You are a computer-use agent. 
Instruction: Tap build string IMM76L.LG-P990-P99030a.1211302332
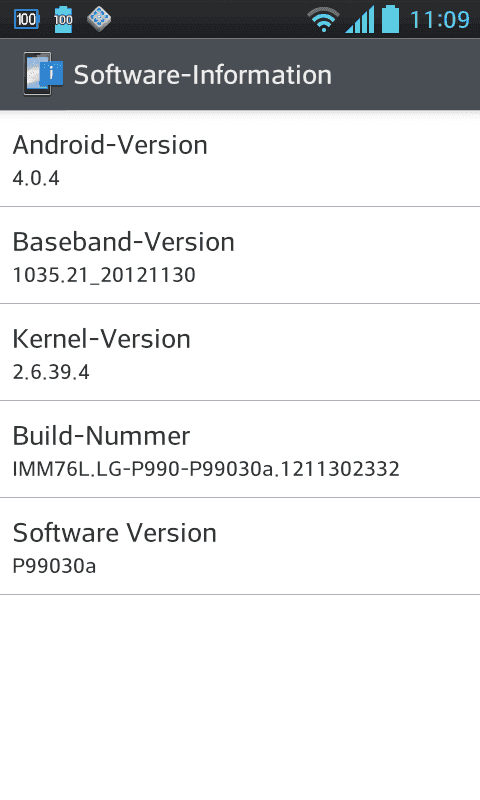coord(206,469)
